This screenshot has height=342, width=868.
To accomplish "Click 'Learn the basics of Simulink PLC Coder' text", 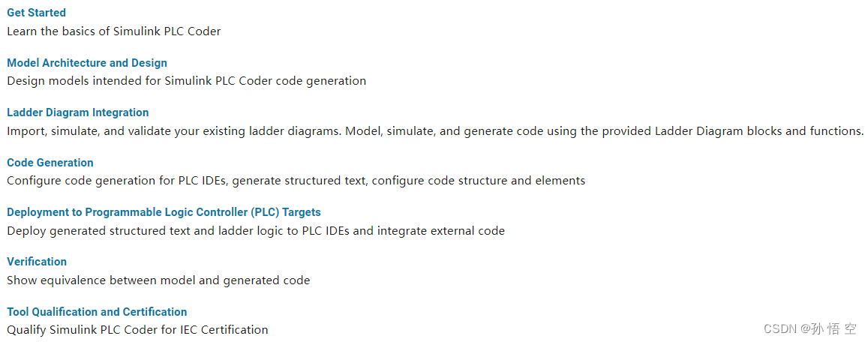I will tap(114, 31).
